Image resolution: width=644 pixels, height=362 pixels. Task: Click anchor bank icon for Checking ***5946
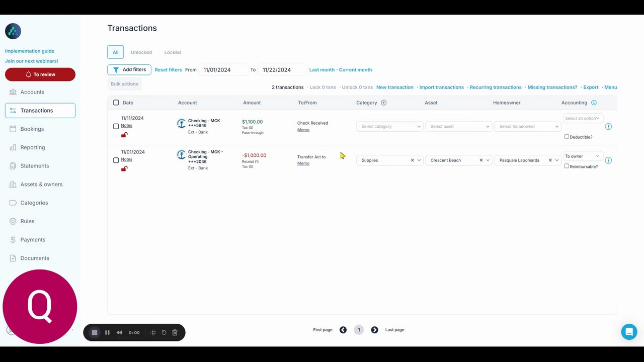point(182,123)
